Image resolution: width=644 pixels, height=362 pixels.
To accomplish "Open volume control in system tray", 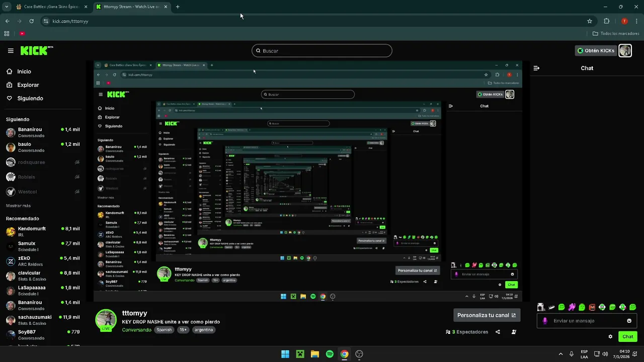I will pyautogui.click(x=605, y=354).
